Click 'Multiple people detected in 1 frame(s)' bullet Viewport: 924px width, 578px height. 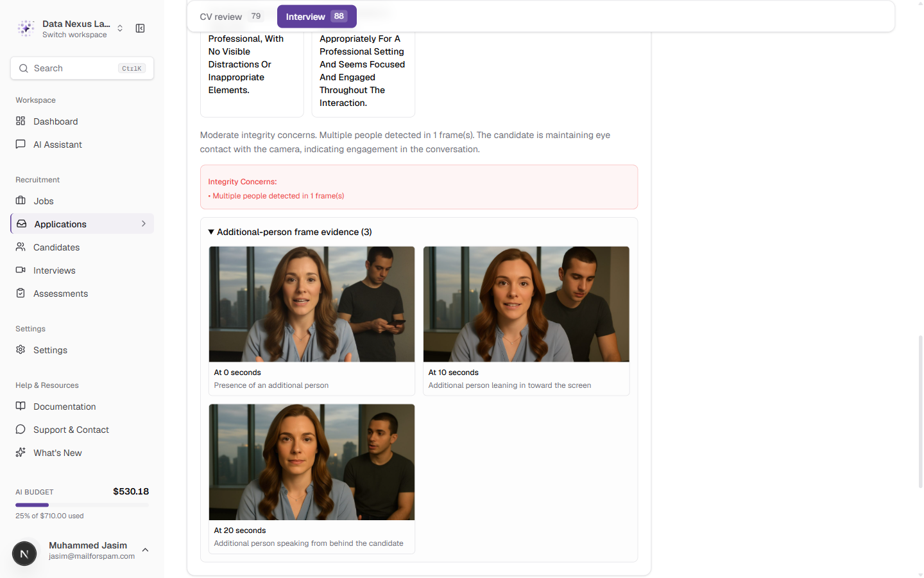pyautogui.click(x=276, y=196)
